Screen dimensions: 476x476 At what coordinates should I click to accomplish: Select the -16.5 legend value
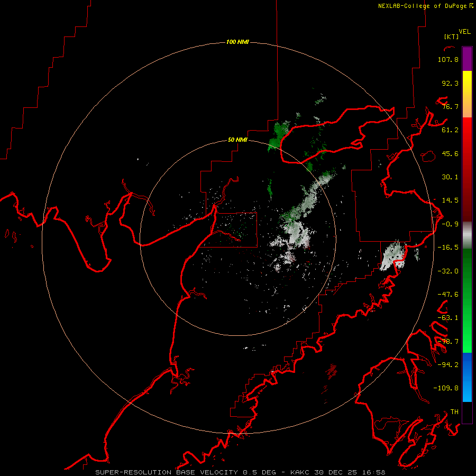click(448, 248)
